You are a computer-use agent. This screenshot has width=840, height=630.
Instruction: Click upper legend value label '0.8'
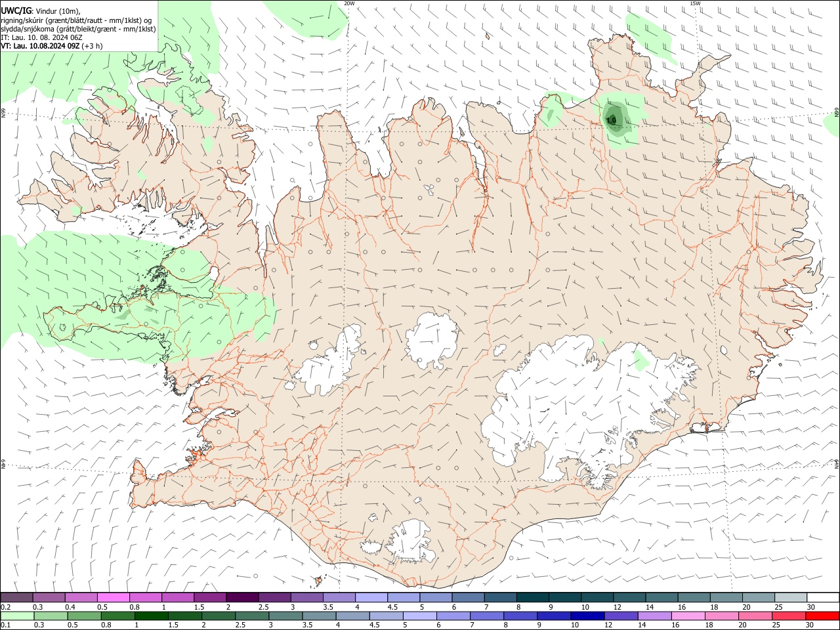135,607
